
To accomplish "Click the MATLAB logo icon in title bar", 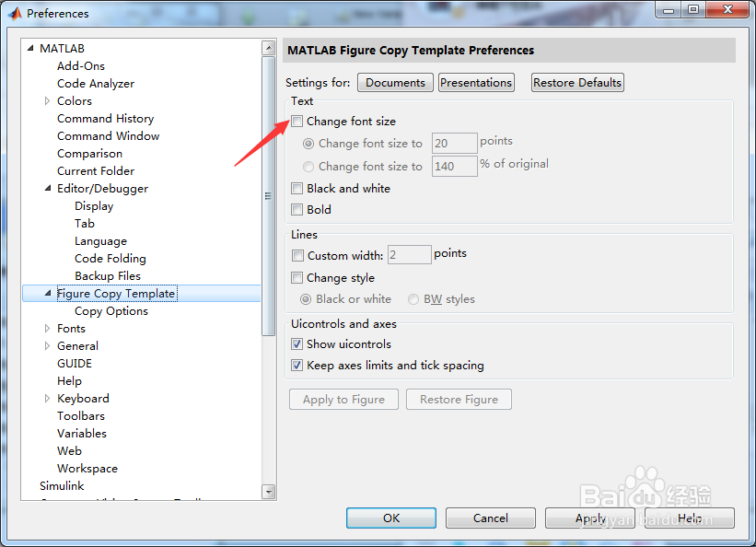I will point(15,14).
